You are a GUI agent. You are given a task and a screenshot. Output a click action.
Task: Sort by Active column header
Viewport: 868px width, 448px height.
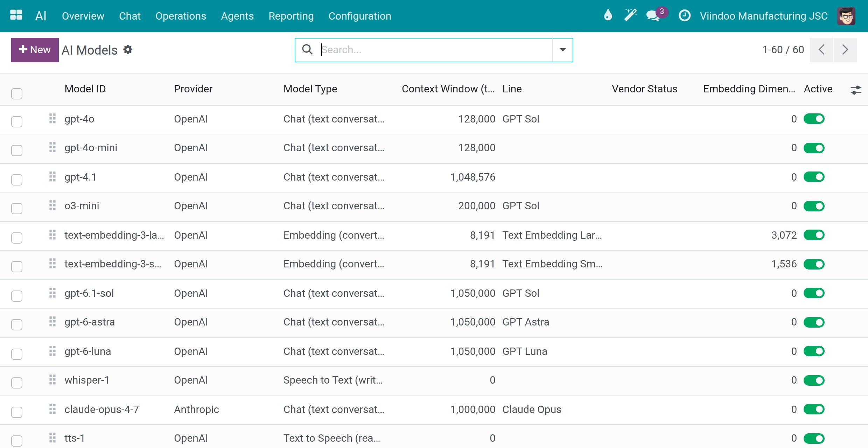coord(818,89)
